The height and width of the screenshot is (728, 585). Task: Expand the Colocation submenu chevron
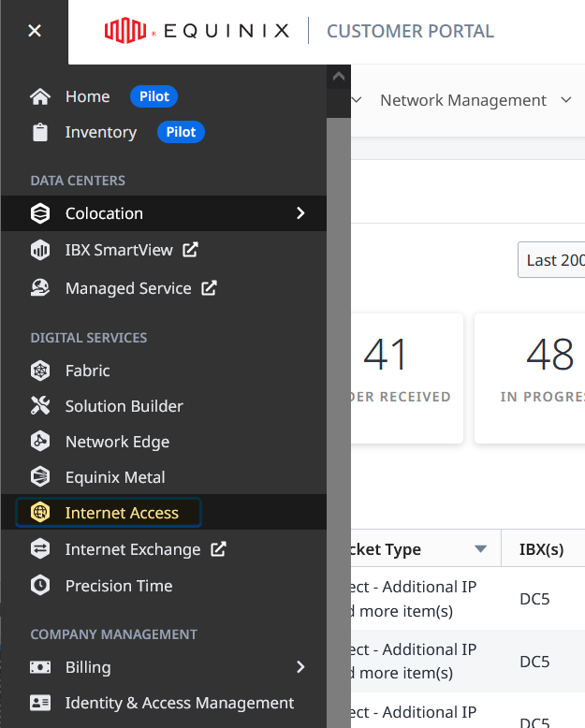point(300,213)
